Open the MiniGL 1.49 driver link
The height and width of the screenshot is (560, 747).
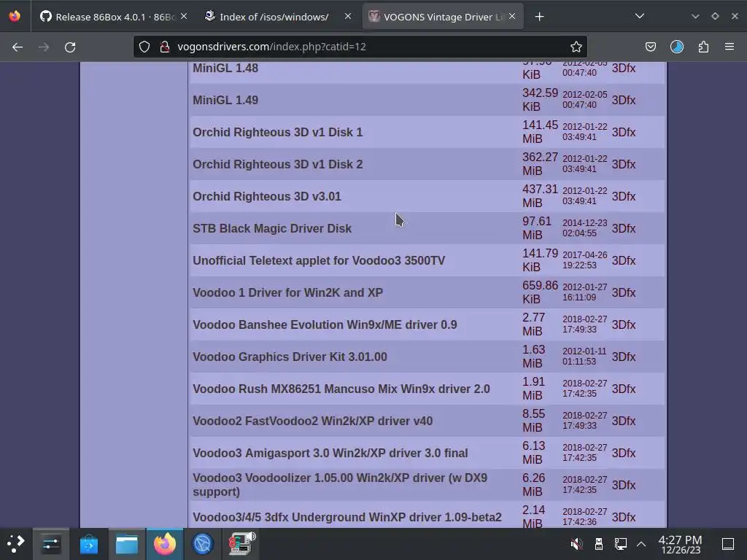tap(225, 100)
